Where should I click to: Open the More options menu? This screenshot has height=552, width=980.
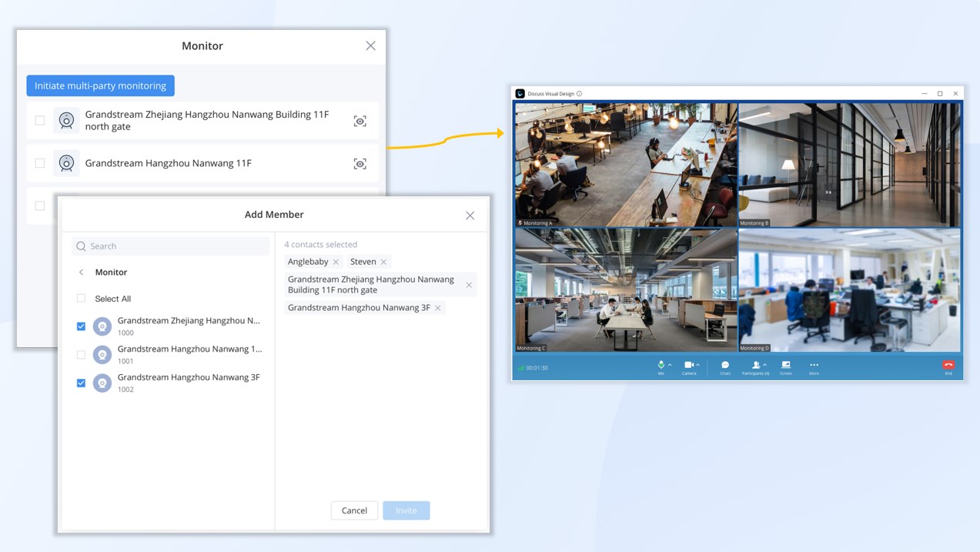click(x=814, y=365)
